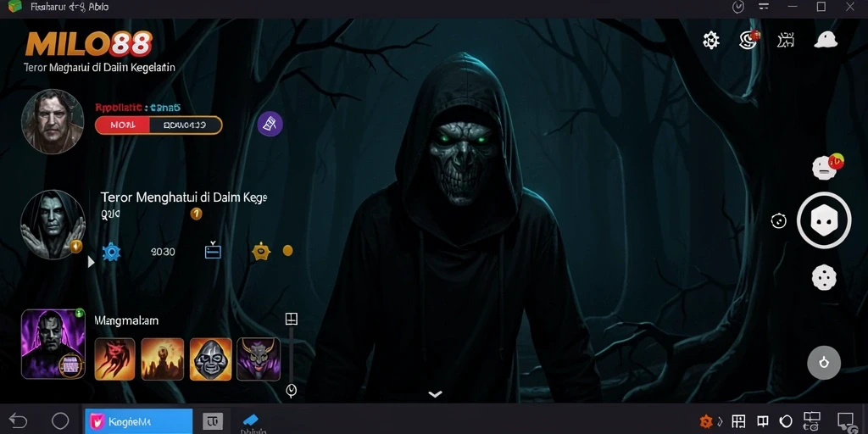868x434 pixels.
Task: Open the gear settings icon at top right
Action: [x=711, y=40]
